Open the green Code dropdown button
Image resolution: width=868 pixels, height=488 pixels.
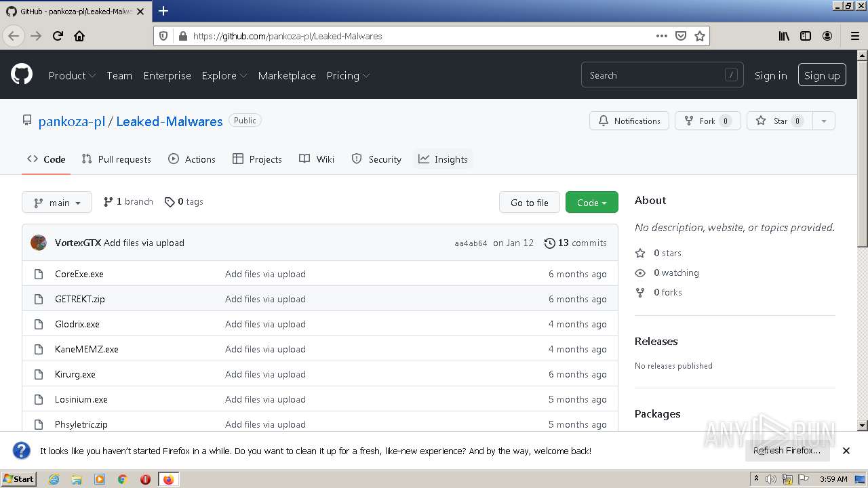(x=592, y=202)
